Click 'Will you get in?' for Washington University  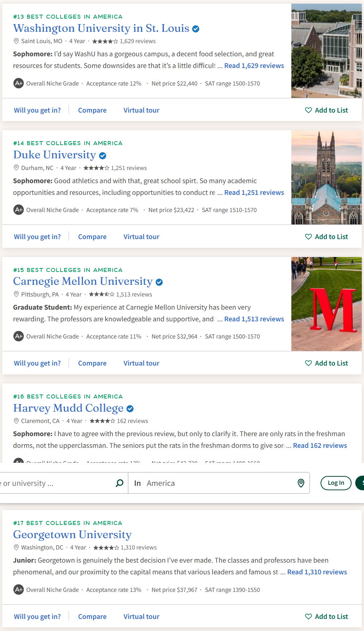[37, 110]
